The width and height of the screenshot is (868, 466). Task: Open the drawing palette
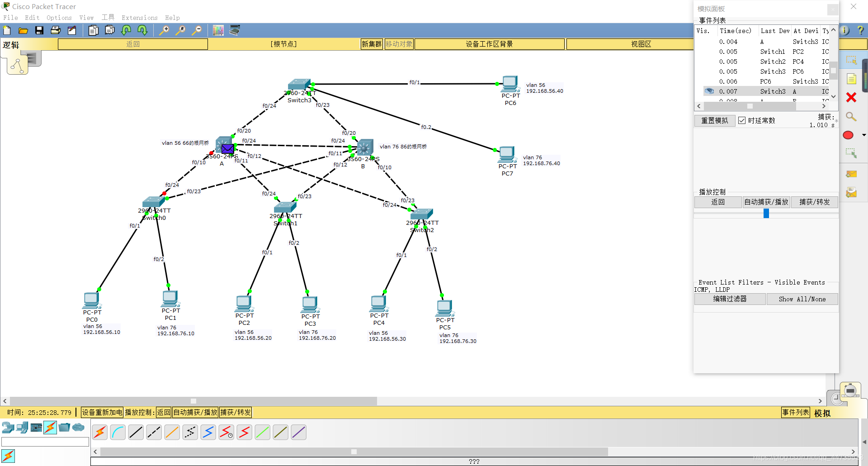pos(218,30)
